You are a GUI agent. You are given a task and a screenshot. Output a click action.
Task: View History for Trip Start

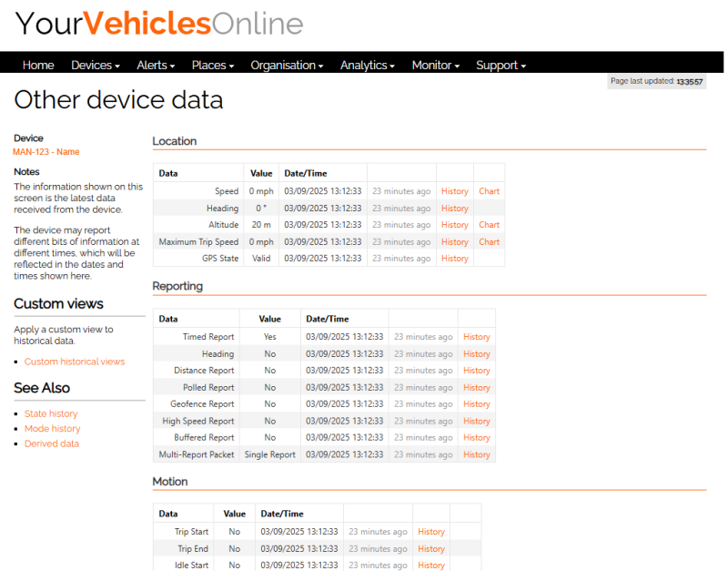430,532
